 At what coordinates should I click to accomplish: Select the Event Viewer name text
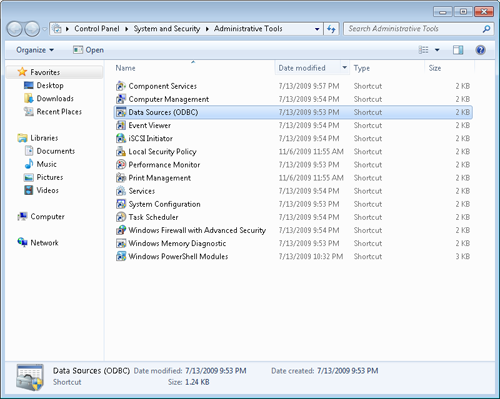[x=150, y=125]
